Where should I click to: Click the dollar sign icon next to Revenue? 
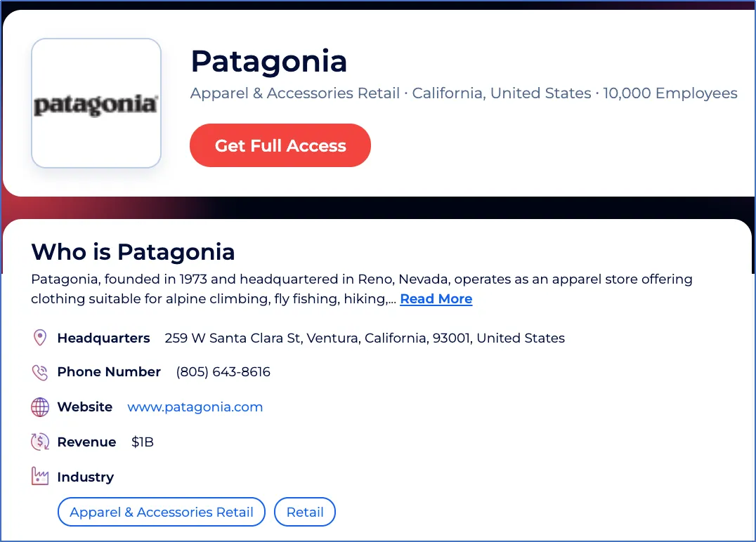(x=40, y=442)
